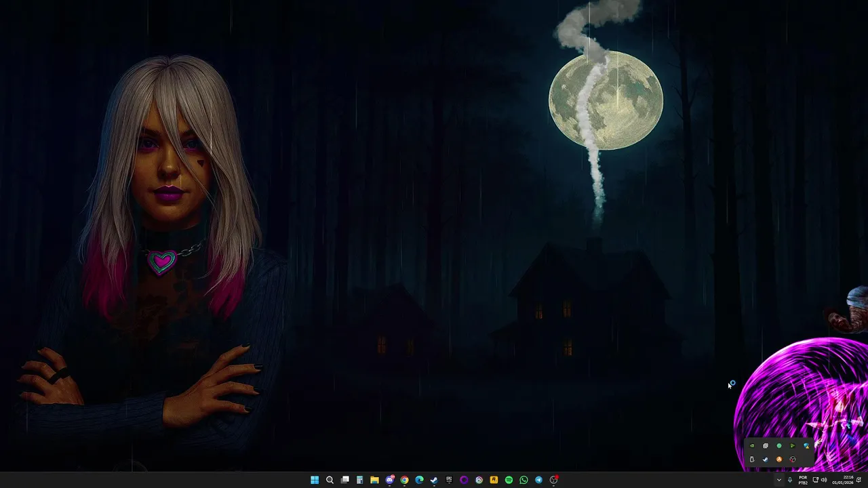Open File Explorer from the taskbar
The image size is (868, 488).
coord(374,480)
